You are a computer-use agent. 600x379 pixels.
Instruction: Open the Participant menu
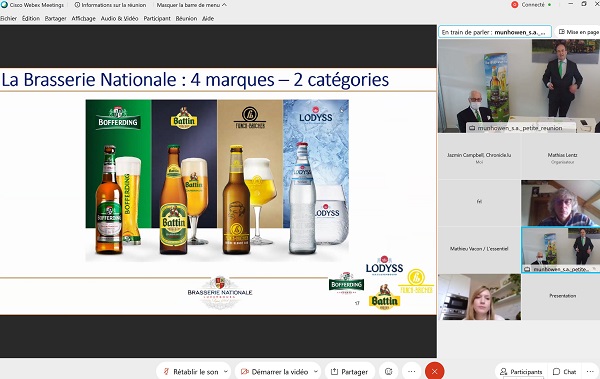(x=157, y=18)
